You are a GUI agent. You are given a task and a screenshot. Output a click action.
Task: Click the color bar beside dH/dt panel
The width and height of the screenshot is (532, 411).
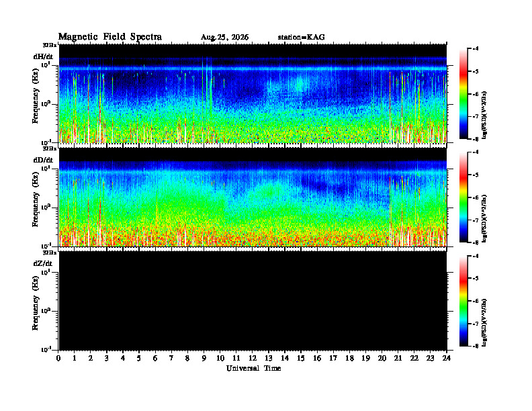click(x=463, y=93)
